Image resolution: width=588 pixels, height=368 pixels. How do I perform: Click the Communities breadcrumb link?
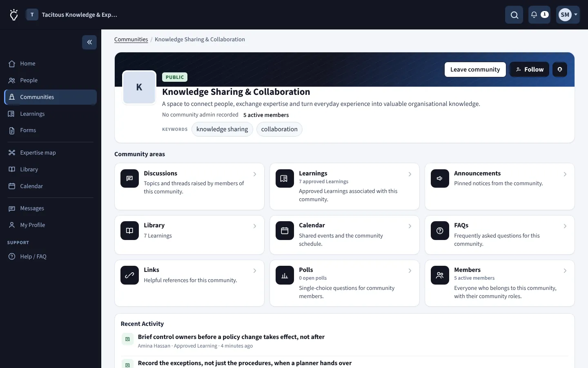point(131,39)
